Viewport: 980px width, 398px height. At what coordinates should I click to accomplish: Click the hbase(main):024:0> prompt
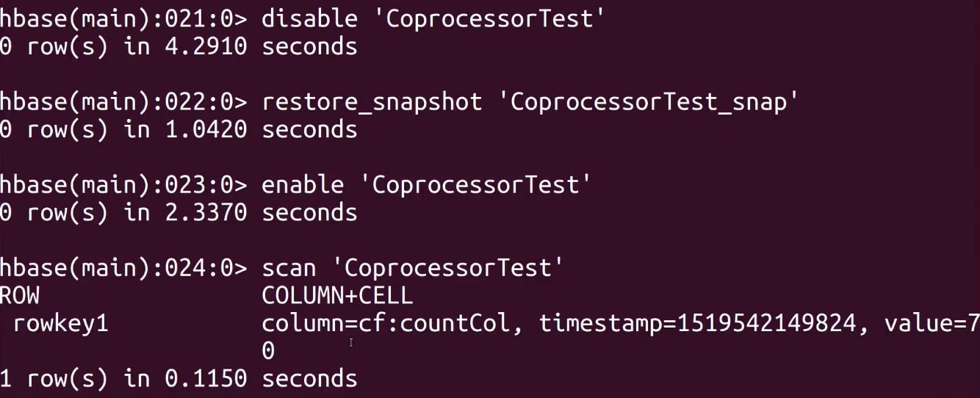(124, 268)
